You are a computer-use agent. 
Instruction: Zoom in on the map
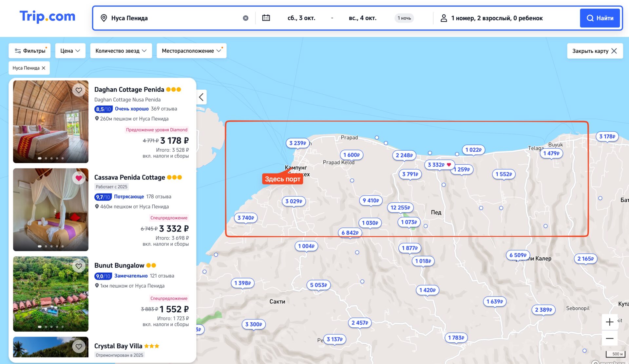click(609, 322)
